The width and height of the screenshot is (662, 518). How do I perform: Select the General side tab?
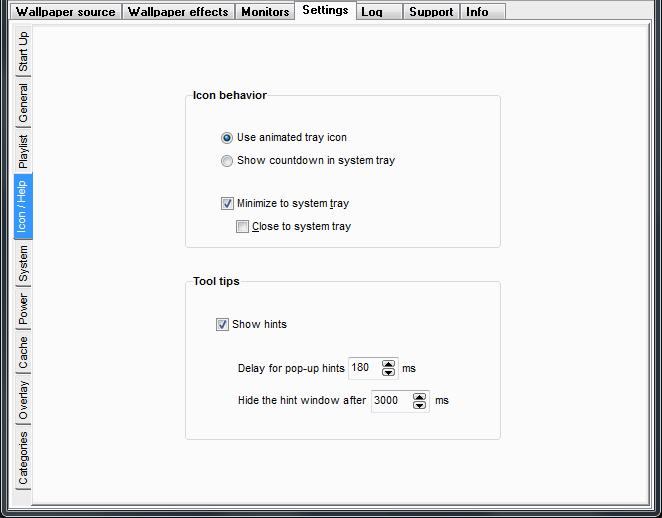(23, 103)
